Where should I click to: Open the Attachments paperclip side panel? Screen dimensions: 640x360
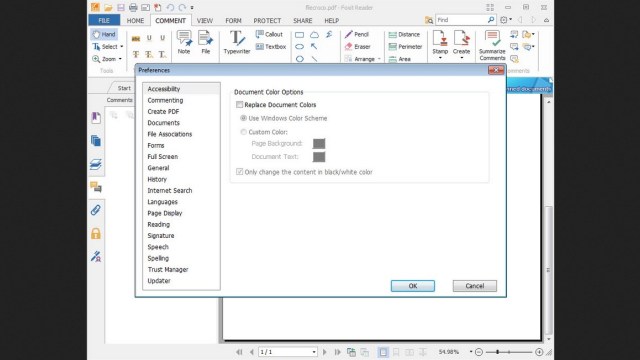[96, 210]
